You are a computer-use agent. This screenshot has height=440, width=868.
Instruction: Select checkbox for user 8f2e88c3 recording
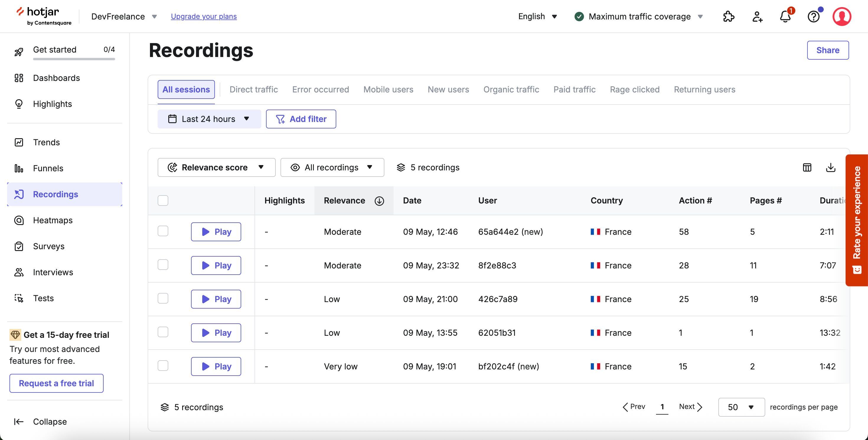pos(163,265)
